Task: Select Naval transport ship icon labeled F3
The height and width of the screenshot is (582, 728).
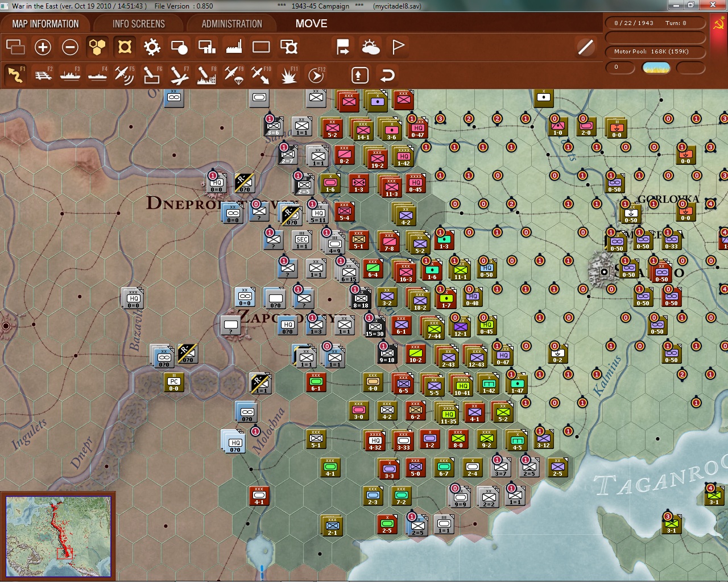Action: click(x=70, y=75)
